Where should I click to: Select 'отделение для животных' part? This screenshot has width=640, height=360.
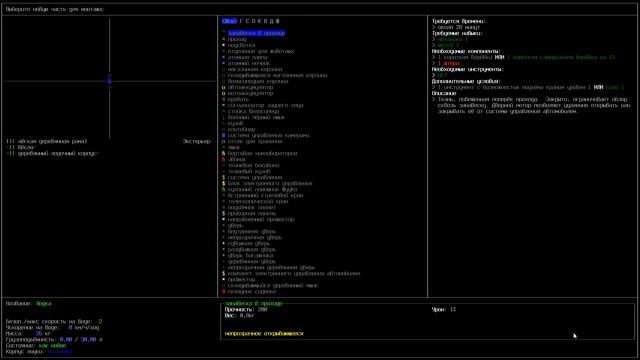coord(261,51)
